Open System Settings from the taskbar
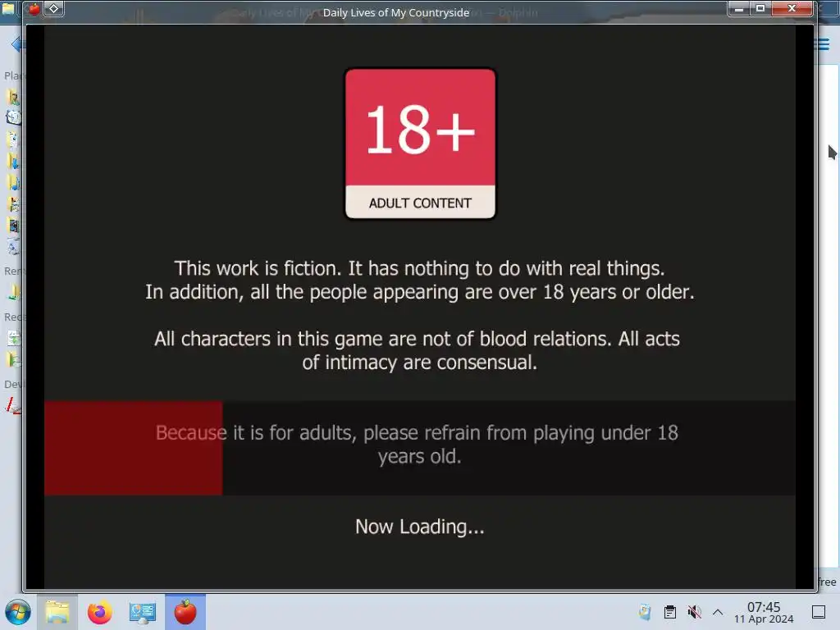The image size is (840, 630). click(x=143, y=612)
